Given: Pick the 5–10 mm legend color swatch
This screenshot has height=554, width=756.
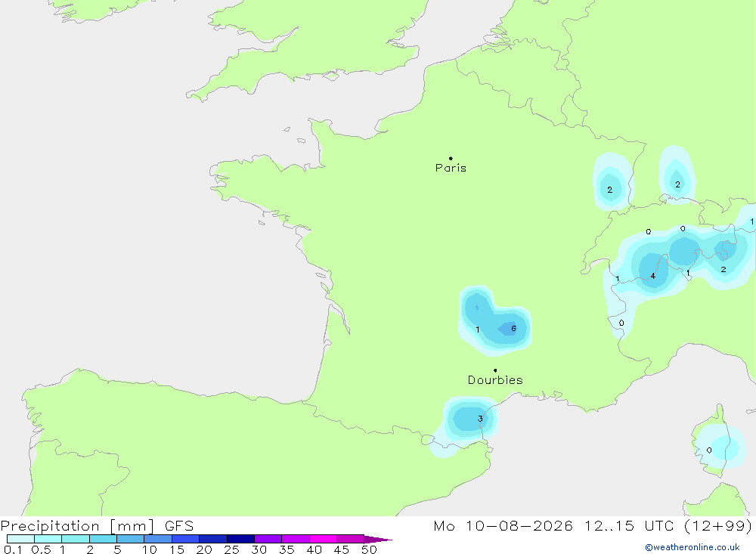Looking at the screenshot, I should pyautogui.click(x=130, y=539).
